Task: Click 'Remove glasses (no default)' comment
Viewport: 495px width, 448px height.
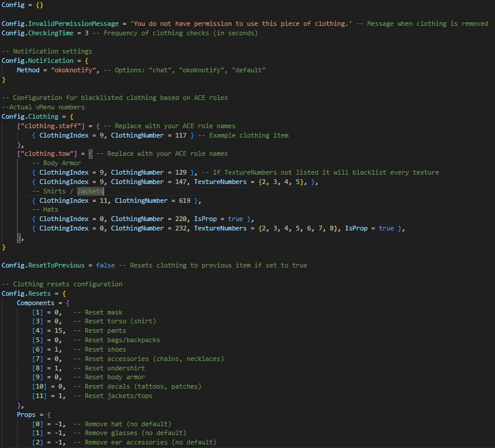Action: tap(135, 433)
